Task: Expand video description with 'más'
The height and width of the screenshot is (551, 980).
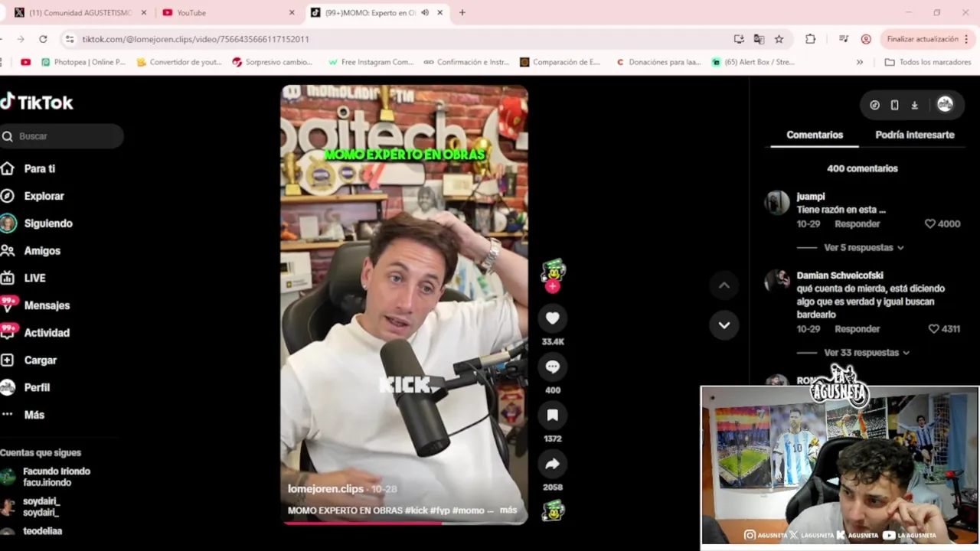Action: [x=508, y=510]
